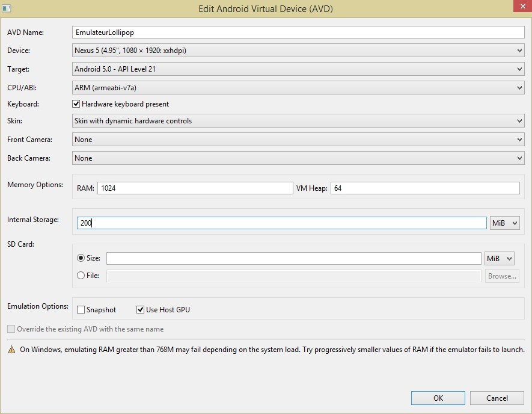This screenshot has width=532, height=414.
Task: Click the warning triangle icon
Action: [x=11, y=350]
